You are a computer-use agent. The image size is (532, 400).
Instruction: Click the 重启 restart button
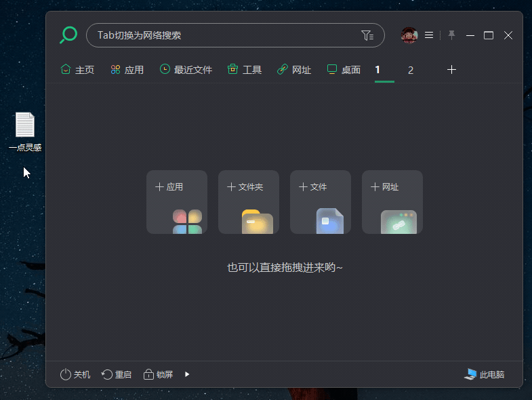[x=117, y=374]
